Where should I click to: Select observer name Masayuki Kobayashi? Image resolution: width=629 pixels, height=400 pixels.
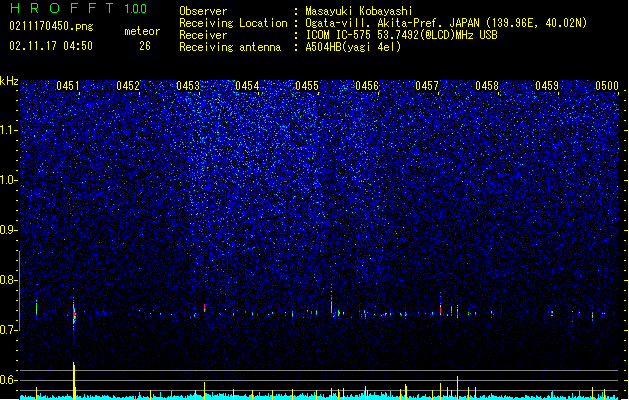click(359, 11)
